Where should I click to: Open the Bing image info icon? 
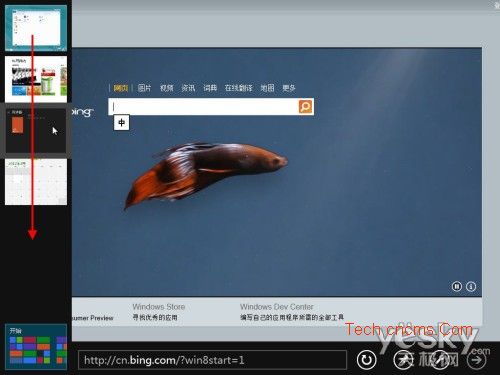coord(471,286)
